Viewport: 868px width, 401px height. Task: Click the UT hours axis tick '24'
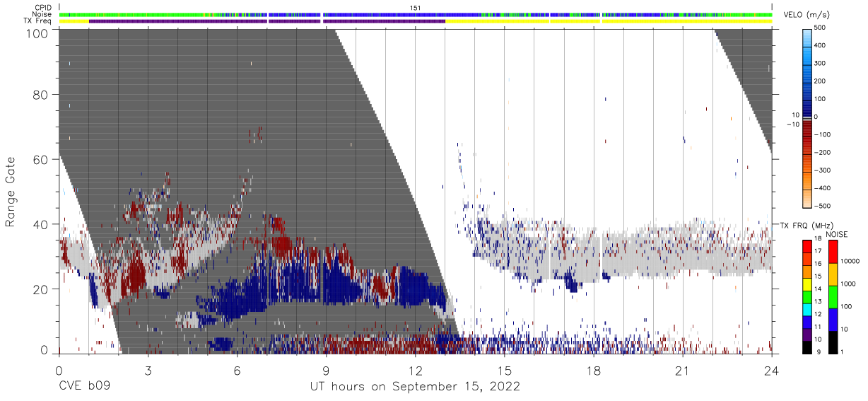pyautogui.click(x=772, y=371)
